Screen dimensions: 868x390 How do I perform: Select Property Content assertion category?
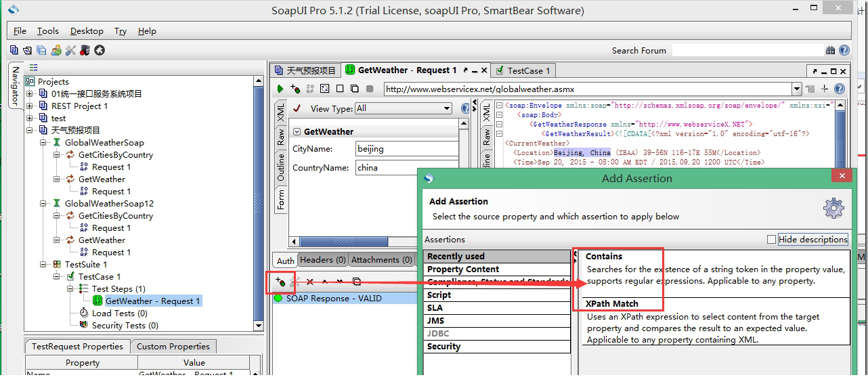click(497, 269)
